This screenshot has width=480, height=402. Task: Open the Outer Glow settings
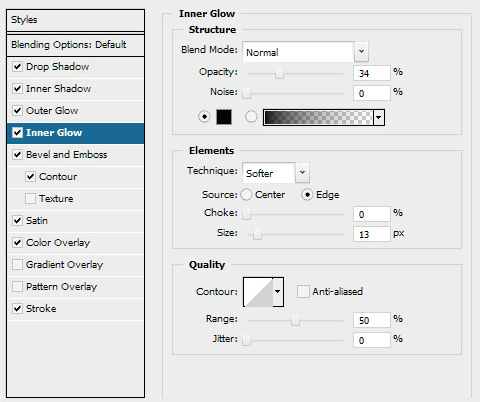pos(52,111)
